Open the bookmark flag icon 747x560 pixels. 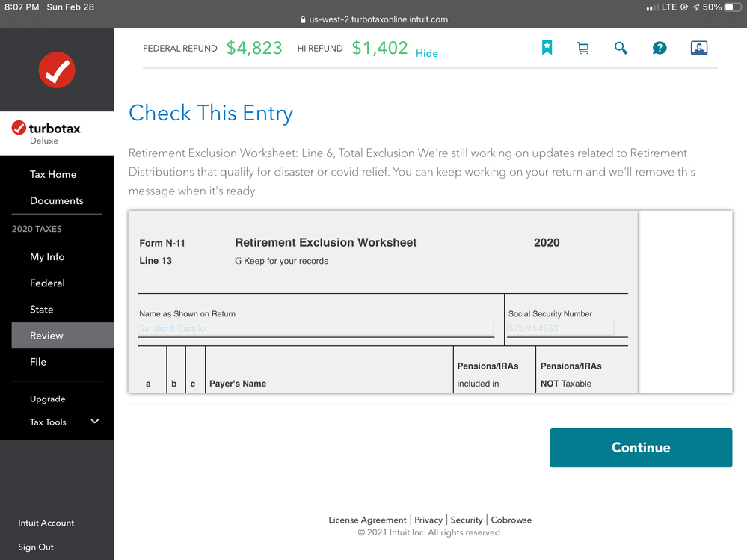[x=547, y=48]
